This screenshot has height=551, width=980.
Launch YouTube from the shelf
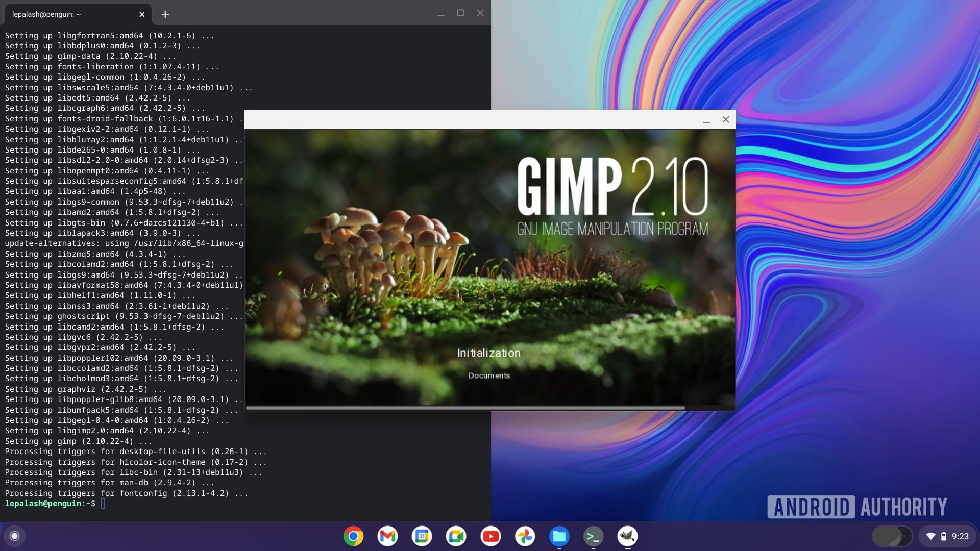pos(491,536)
